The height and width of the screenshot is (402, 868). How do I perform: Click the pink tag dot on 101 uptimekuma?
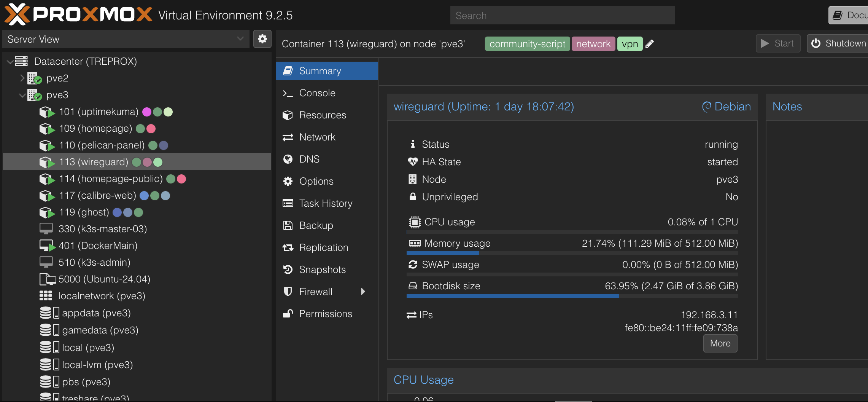pos(146,112)
